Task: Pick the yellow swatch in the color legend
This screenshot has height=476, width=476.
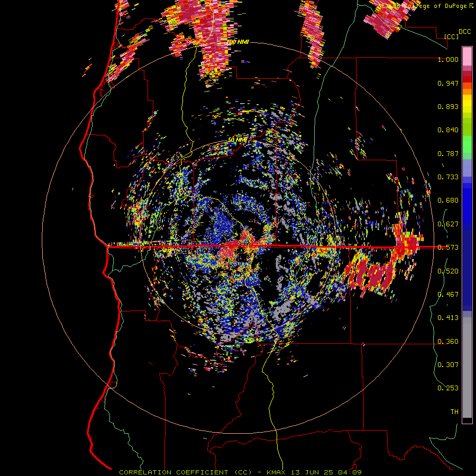Action: pos(467,104)
